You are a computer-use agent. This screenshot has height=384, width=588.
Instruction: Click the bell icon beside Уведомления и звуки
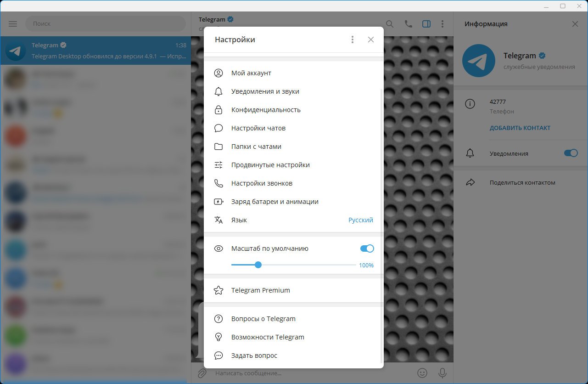[x=218, y=91]
